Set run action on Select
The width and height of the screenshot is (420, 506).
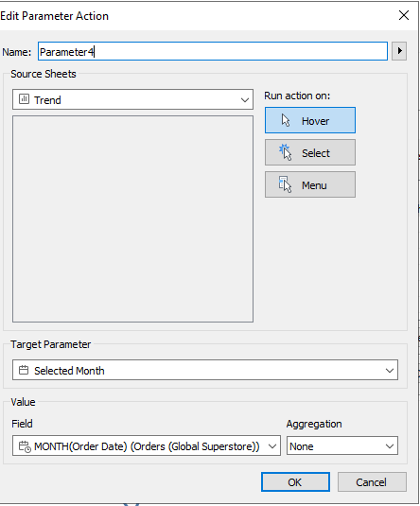click(x=310, y=152)
